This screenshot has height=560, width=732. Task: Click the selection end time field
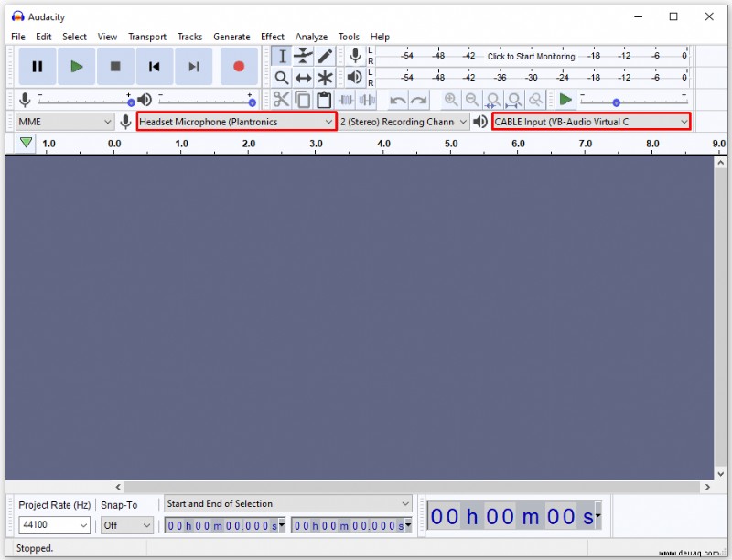[x=351, y=525]
